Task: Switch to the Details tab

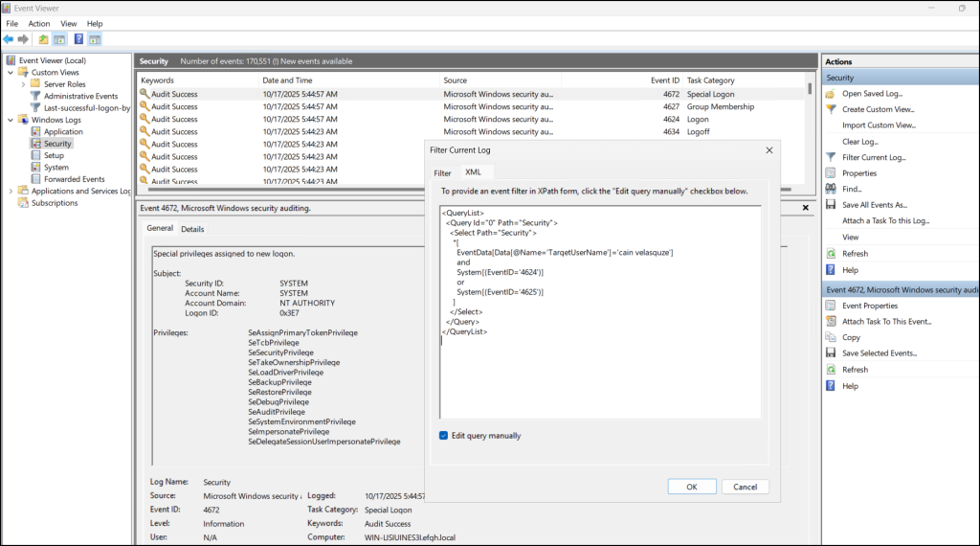Action: click(192, 229)
